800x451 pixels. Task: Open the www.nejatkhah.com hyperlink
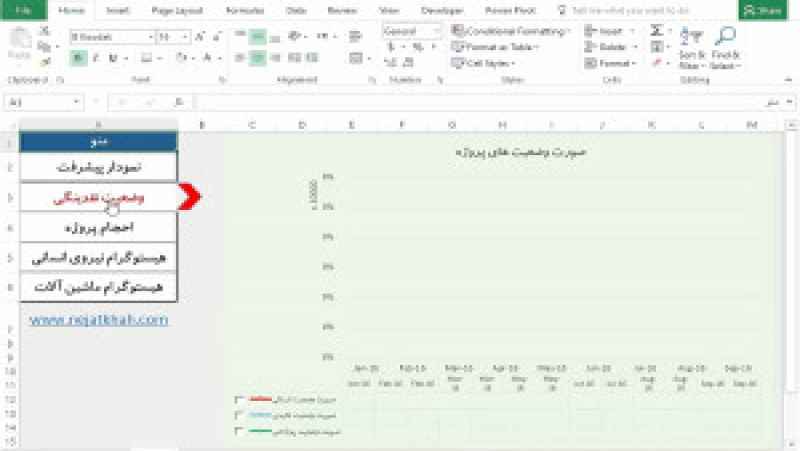(98, 320)
